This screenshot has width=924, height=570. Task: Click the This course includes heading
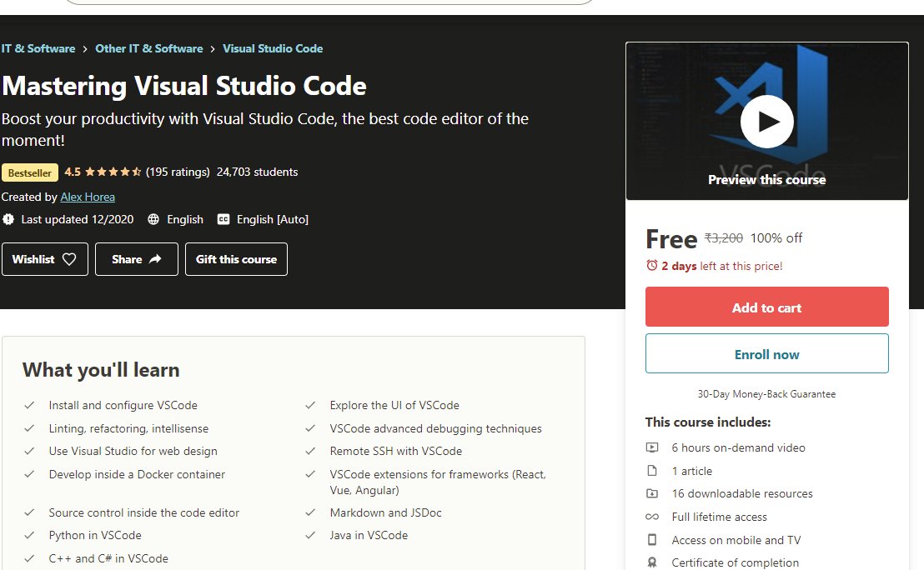[708, 422]
